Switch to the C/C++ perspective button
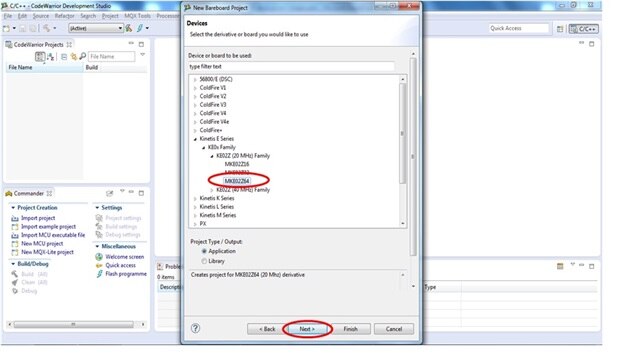619x360 pixels. click(583, 29)
